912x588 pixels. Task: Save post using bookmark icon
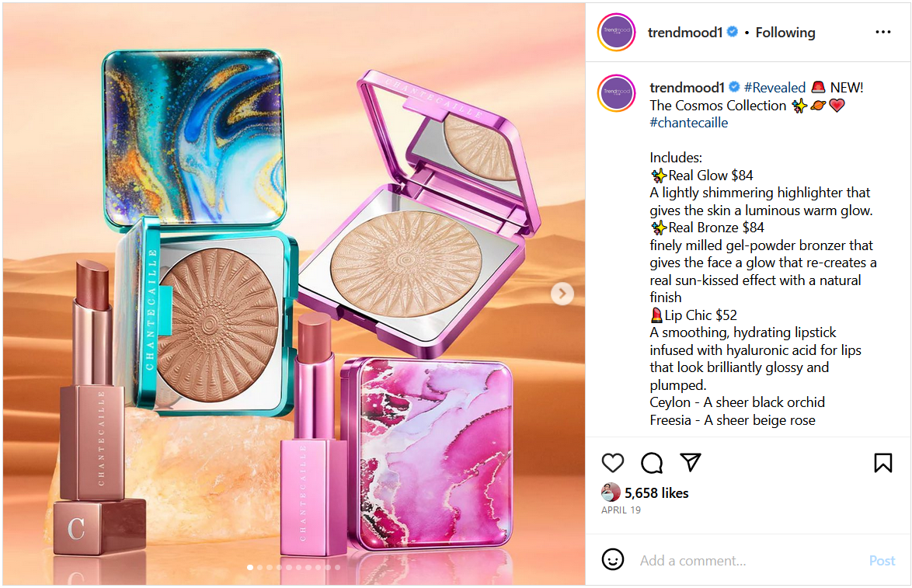[x=883, y=463]
